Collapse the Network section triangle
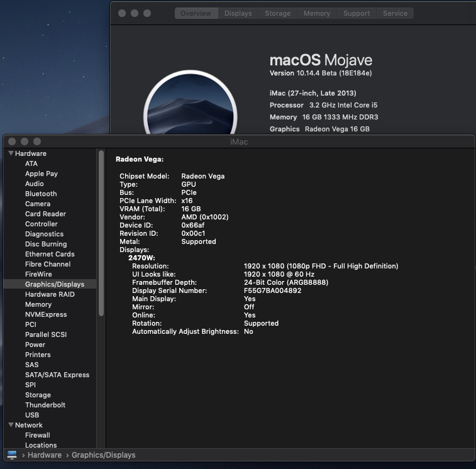The width and height of the screenshot is (476, 469). click(x=11, y=425)
